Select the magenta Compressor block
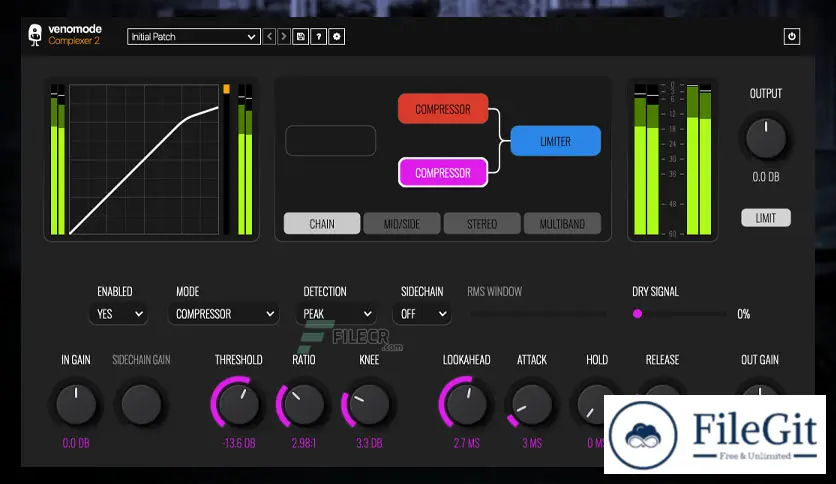The image size is (836, 484). pyautogui.click(x=443, y=173)
